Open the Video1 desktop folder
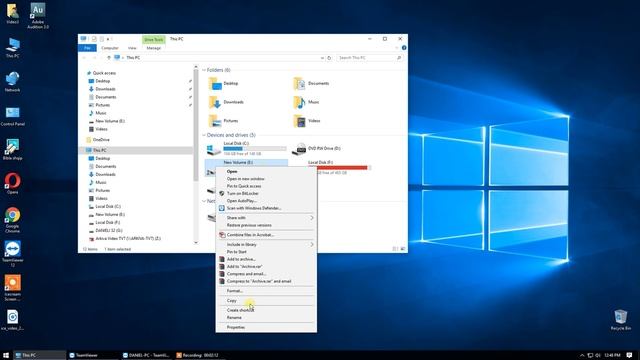Image resolution: width=640 pixels, height=360 pixels. (12, 13)
